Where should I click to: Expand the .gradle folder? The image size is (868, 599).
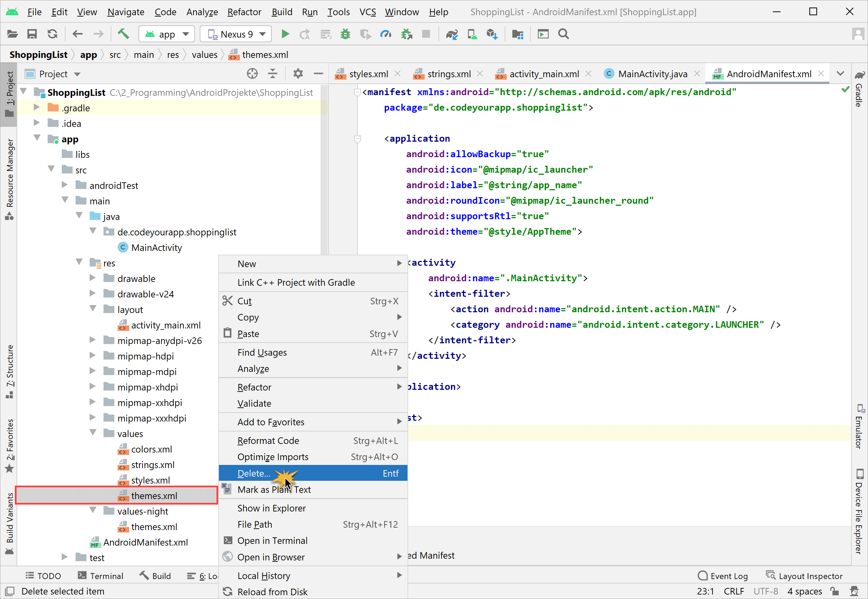coord(37,108)
